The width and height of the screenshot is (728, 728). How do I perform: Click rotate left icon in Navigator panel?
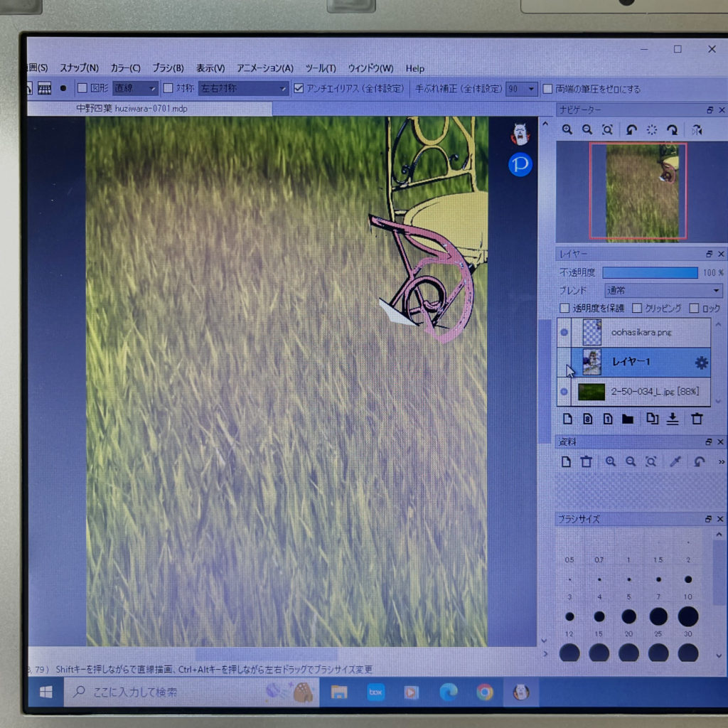pos(631,130)
